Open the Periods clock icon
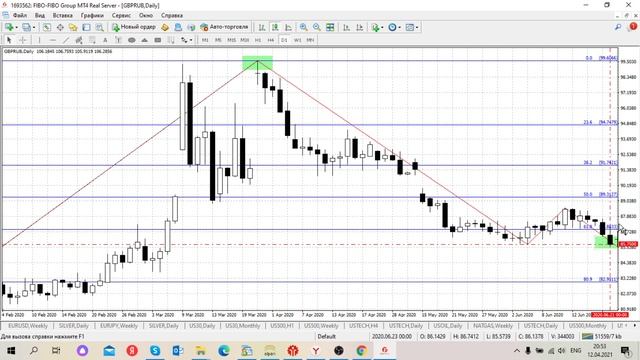 392,27
